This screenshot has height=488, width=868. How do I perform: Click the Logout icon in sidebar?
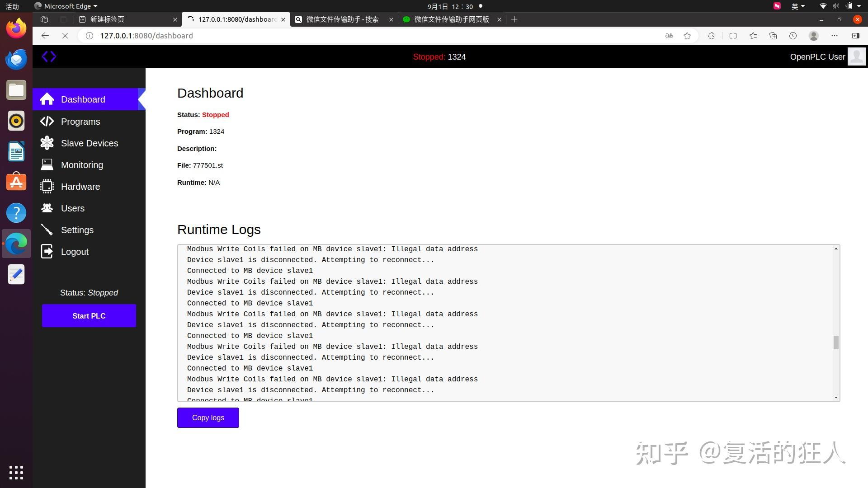tap(47, 251)
